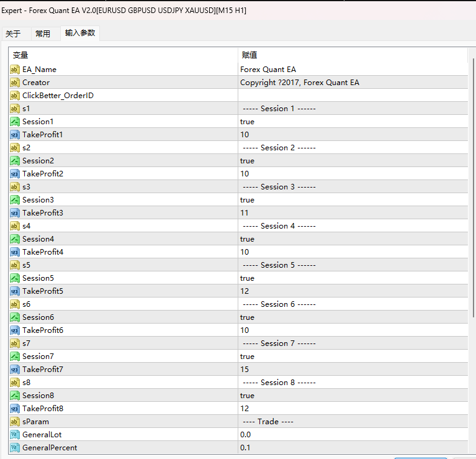Click the Expert Forex Quant EA title text
476x459 pixels.
coord(124,11)
